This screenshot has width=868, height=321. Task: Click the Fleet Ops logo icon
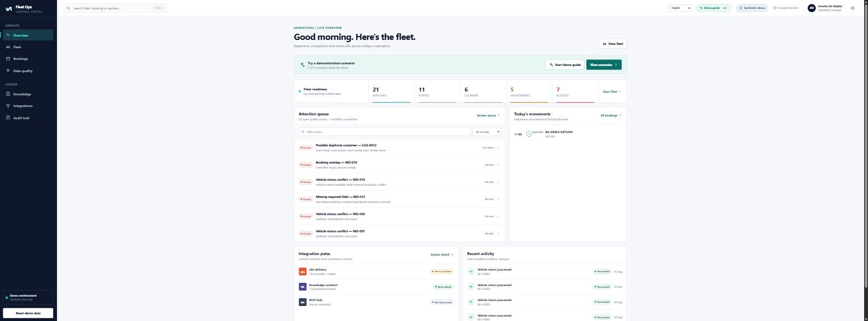[x=8, y=8]
